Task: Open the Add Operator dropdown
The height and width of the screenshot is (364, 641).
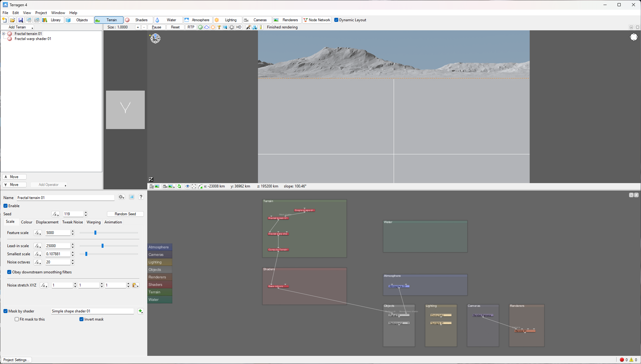Action: point(49,185)
